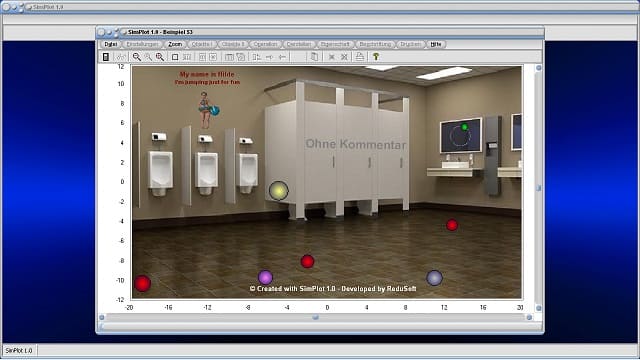Screen dimensions: 640x360
Task: Click the grey-blue ball on the floor
Action: coord(434,278)
